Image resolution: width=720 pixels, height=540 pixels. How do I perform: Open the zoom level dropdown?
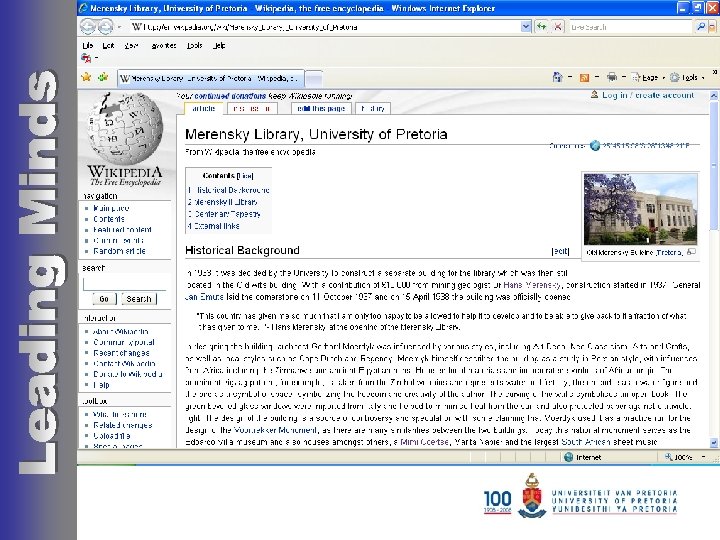coord(703,457)
